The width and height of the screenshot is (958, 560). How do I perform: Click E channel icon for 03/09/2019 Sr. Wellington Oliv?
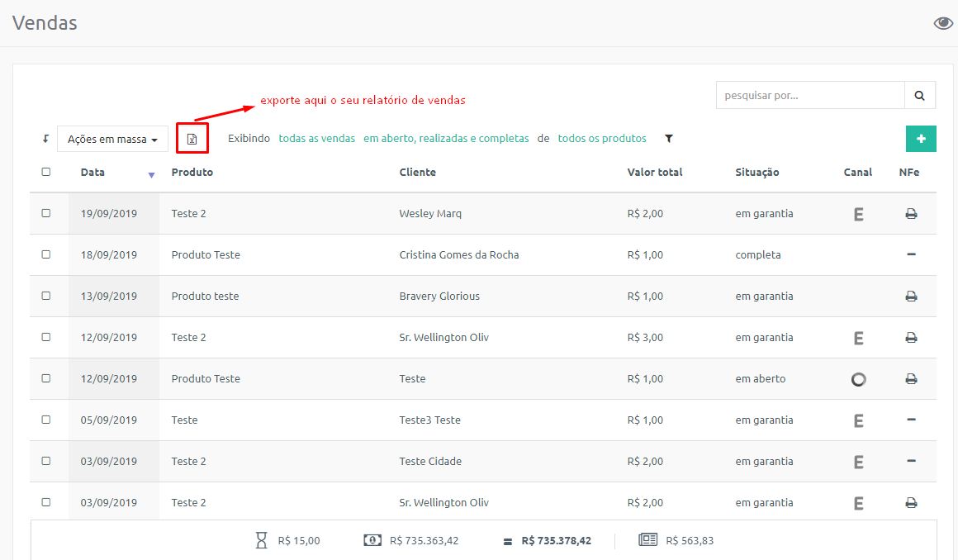(858, 503)
